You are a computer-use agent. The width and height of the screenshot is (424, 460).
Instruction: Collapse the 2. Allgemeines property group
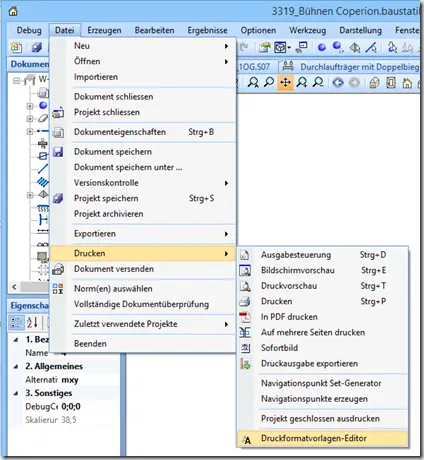click(x=16, y=366)
